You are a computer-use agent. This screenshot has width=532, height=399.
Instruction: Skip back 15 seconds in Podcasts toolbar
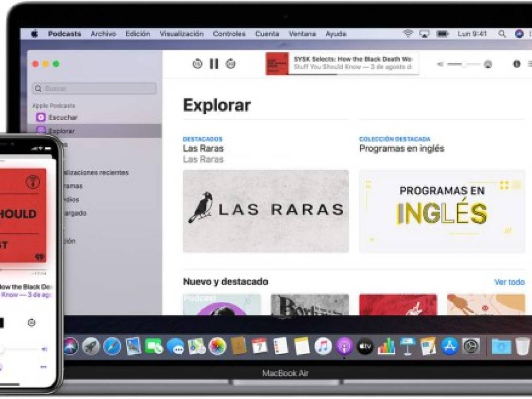(197, 64)
